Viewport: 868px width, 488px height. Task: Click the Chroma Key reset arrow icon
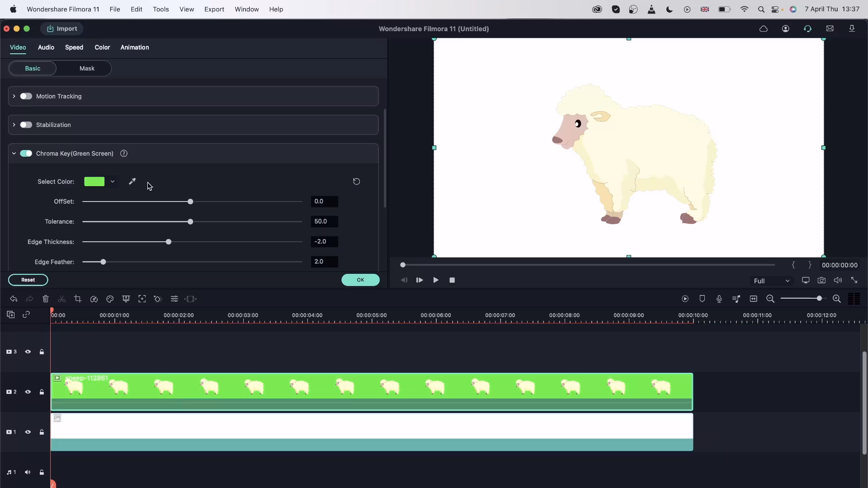click(356, 181)
